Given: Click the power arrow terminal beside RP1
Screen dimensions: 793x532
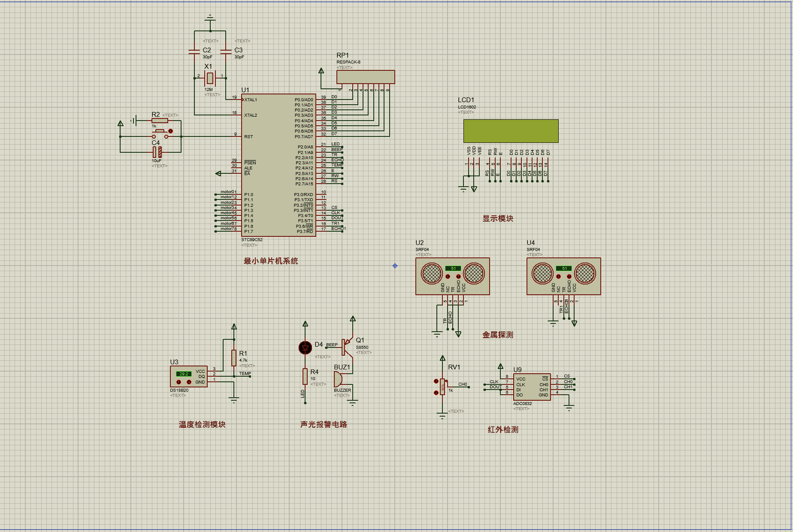Looking at the screenshot, I should [321, 71].
